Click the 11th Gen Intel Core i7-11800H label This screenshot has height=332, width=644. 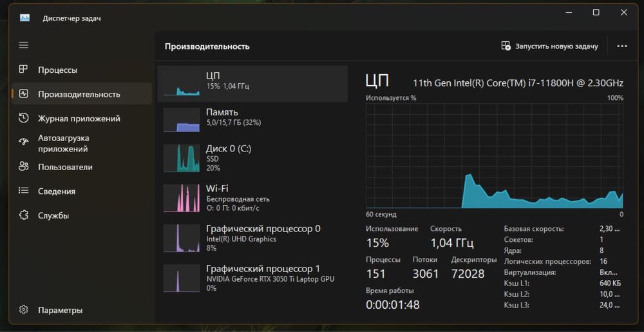(518, 83)
